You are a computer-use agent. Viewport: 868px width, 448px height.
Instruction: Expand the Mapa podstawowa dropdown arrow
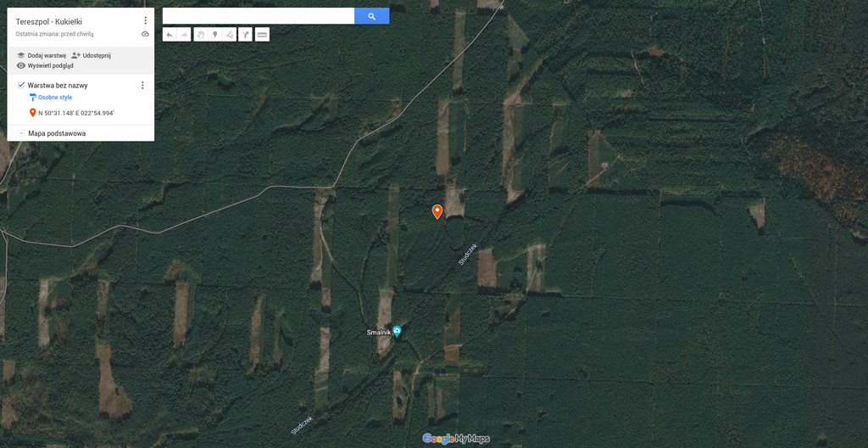tap(21, 133)
